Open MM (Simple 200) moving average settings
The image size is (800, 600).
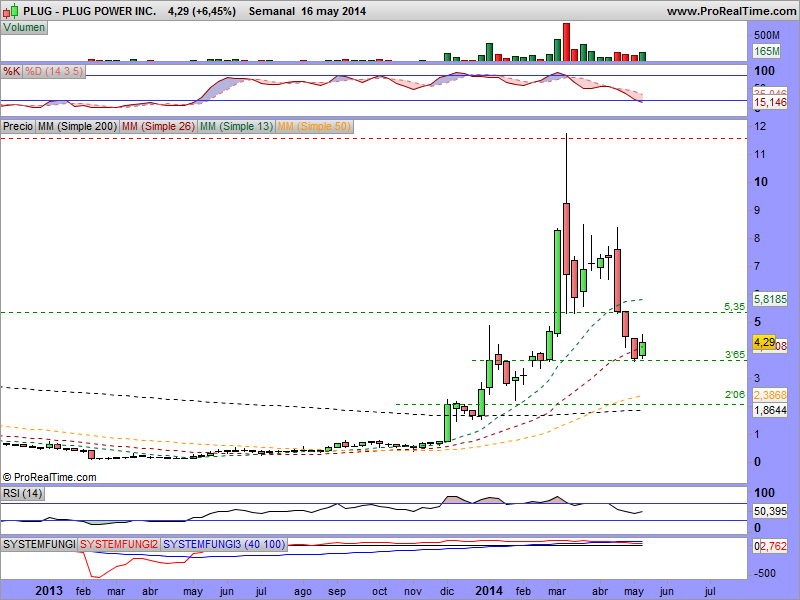tap(76, 127)
